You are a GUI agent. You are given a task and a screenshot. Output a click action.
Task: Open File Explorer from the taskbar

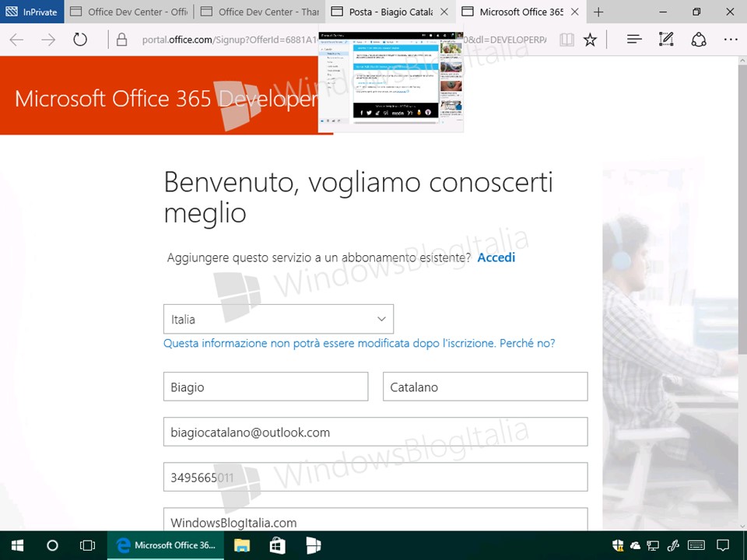241,545
